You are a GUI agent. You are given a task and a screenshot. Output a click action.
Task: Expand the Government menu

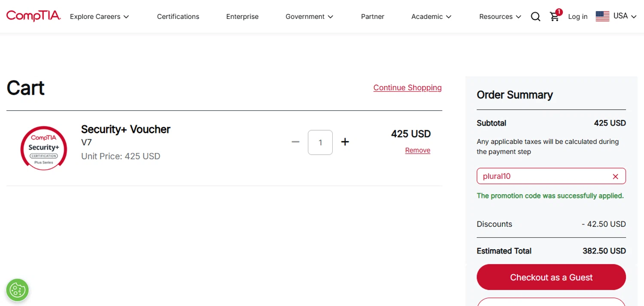point(309,17)
